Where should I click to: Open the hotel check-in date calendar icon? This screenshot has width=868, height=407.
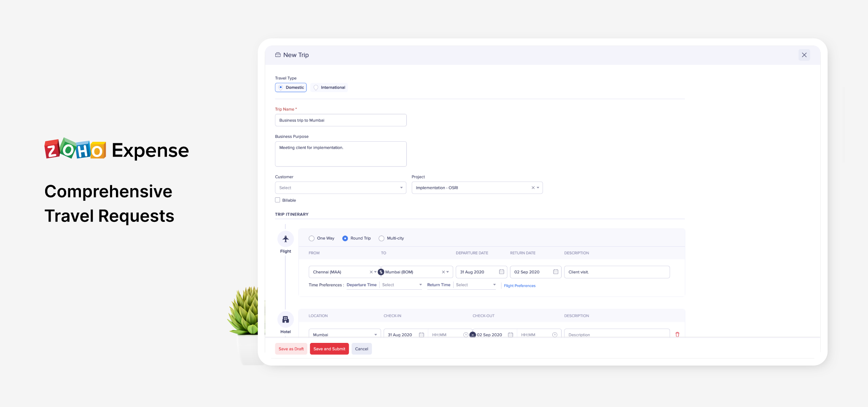[422, 334]
